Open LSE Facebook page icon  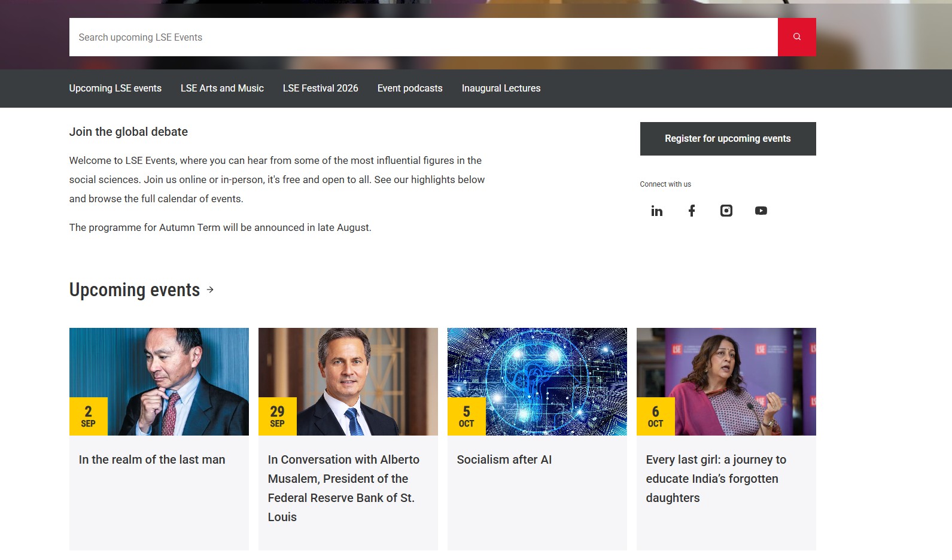click(692, 211)
